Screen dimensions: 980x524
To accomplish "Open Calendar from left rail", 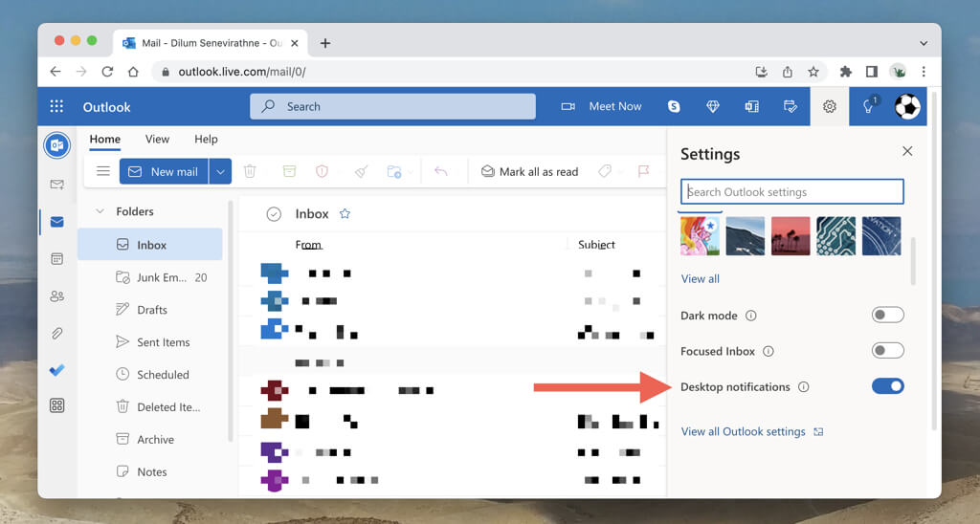I will pyautogui.click(x=56, y=258).
